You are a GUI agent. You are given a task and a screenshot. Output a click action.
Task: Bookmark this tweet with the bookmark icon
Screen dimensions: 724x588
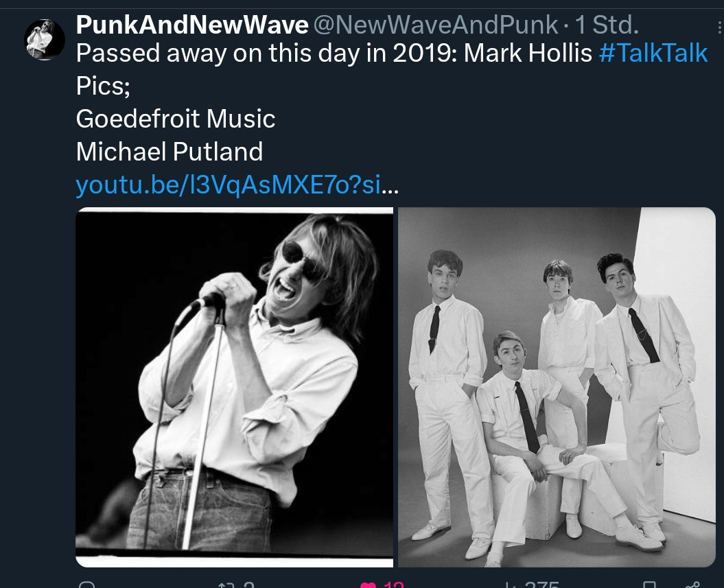[x=649, y=585]
